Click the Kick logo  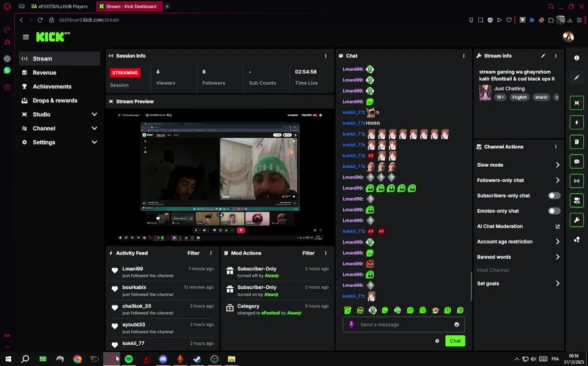point(53,37)
